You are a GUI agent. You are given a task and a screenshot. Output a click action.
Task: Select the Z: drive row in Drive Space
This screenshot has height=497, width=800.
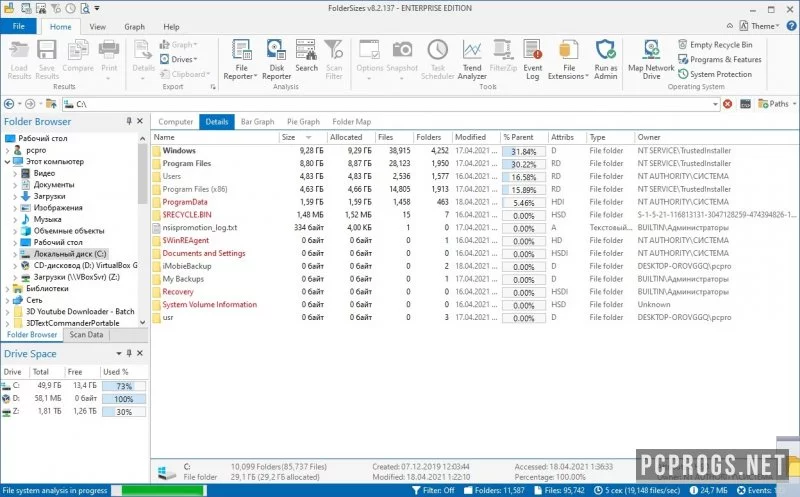[74, 411]
